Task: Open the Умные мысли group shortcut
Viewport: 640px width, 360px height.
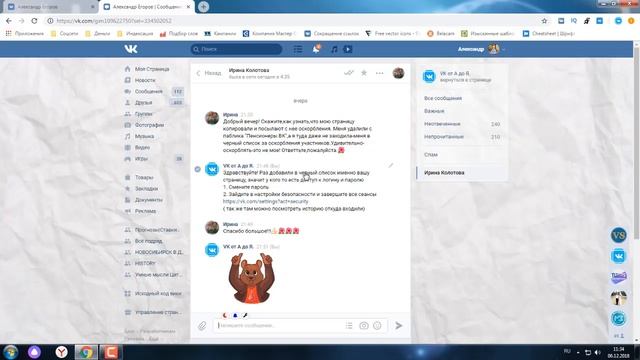Action: (158, 275)
